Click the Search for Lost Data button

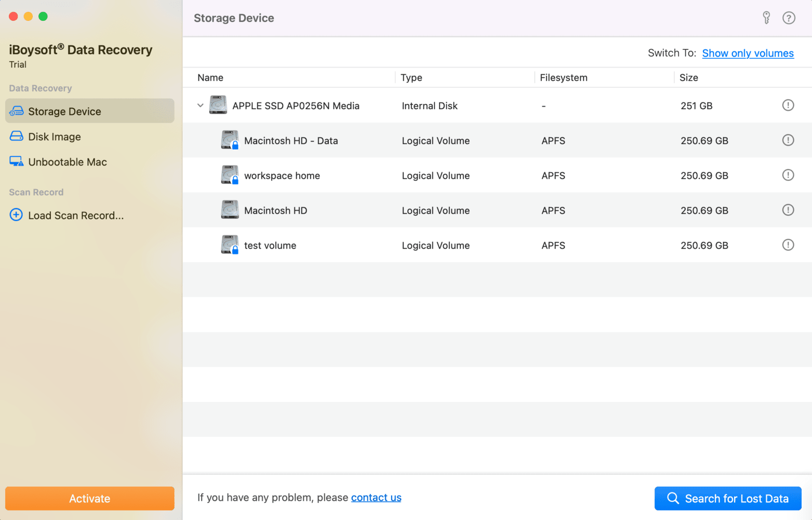coord(728,498)
